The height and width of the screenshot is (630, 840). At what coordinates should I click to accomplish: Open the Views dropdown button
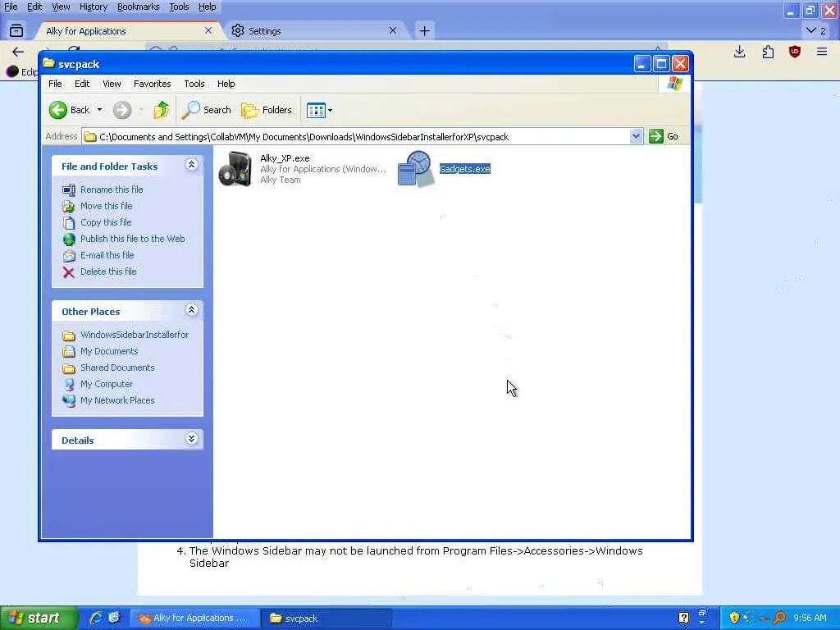tap(319, 111)
